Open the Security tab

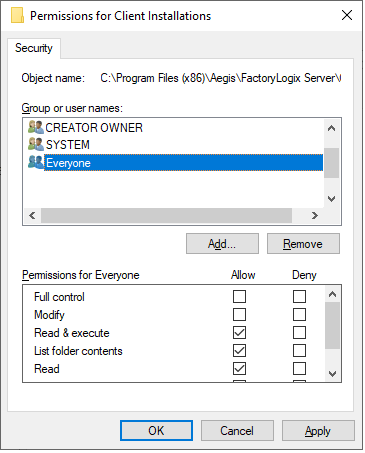[34, 48]
